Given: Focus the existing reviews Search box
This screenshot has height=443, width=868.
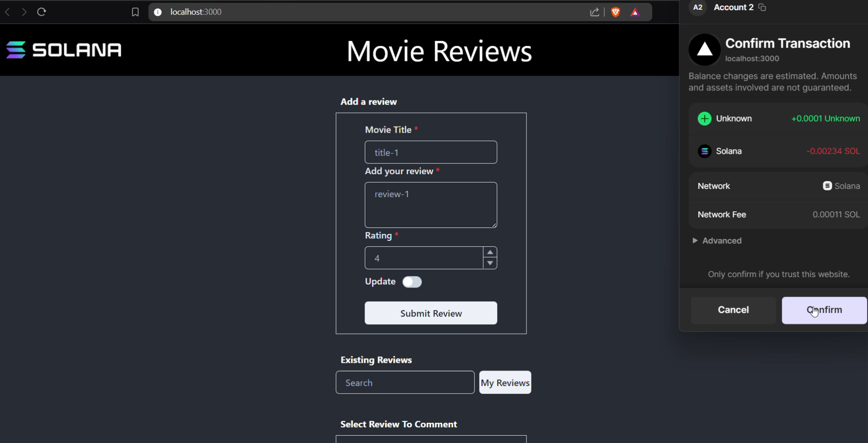Looking at the screenshot, I should click(x=405, y=382).
